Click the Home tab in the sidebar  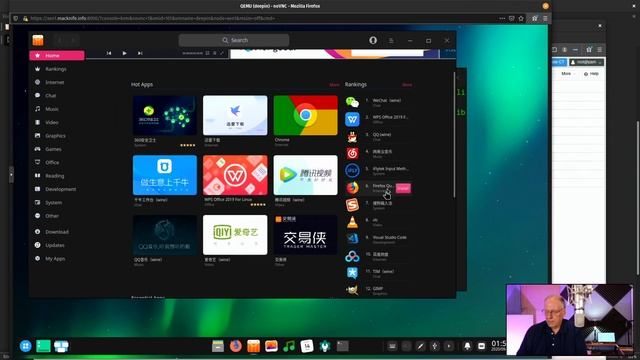(x=57, y=56)
